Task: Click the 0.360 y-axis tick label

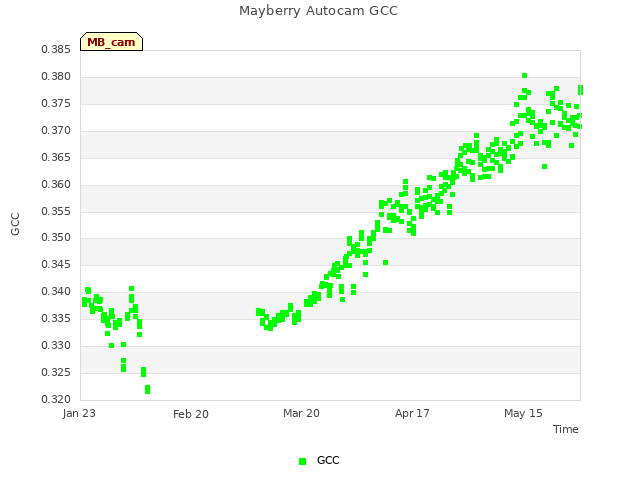Action: [56, 184]
